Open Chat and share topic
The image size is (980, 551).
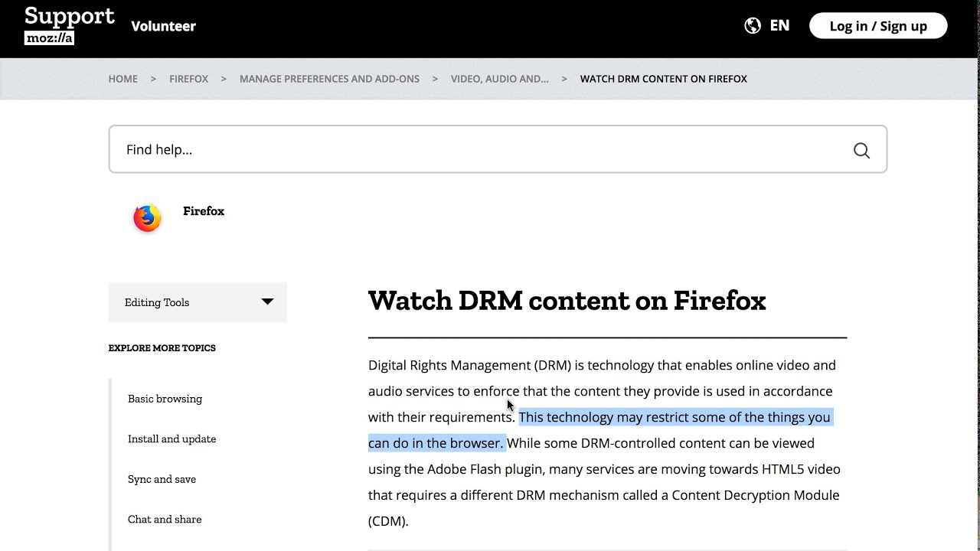(165, 519)
